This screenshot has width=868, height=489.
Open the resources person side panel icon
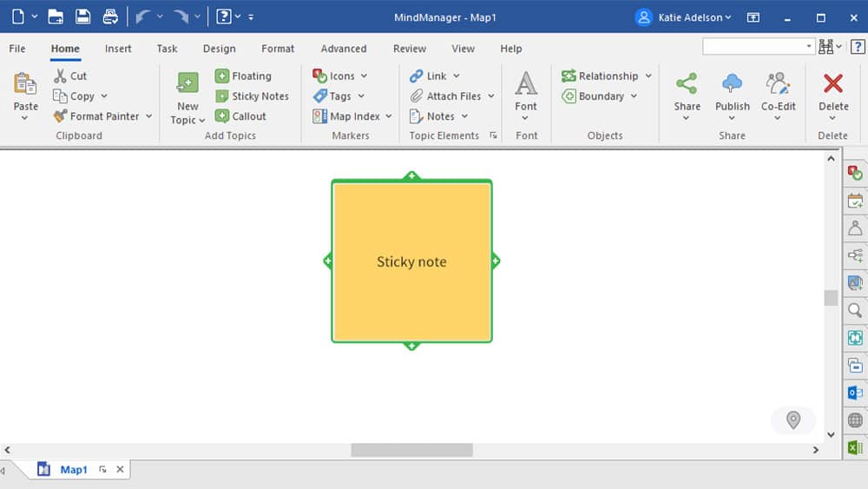click(x=855, y=228)
